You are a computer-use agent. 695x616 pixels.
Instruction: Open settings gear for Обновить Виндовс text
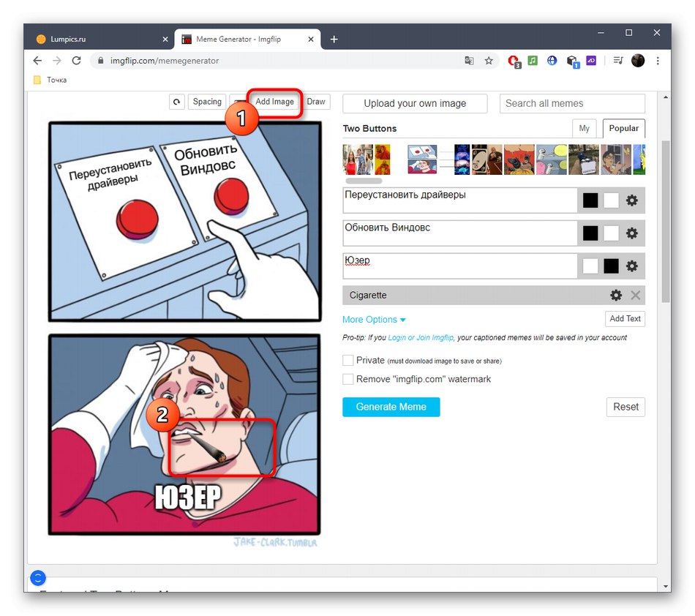click(x=631, y=233)
